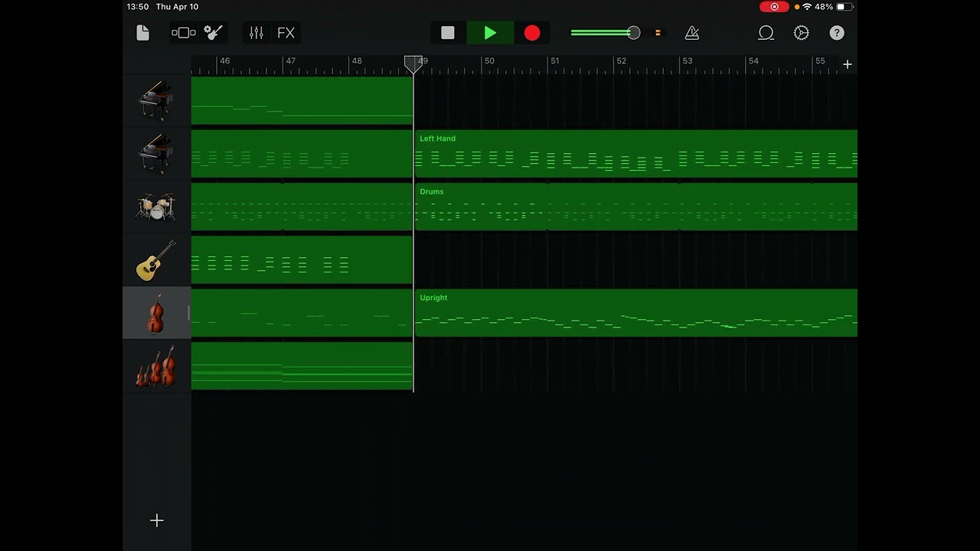Screen dimensions: 980x551
Task: Adjust the master volume slider knob
Action: click(x=633, y=33)
